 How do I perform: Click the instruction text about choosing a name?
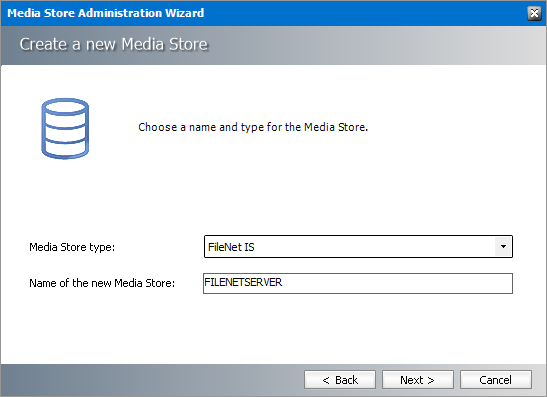pyautogui.click(x=253, y=127)
